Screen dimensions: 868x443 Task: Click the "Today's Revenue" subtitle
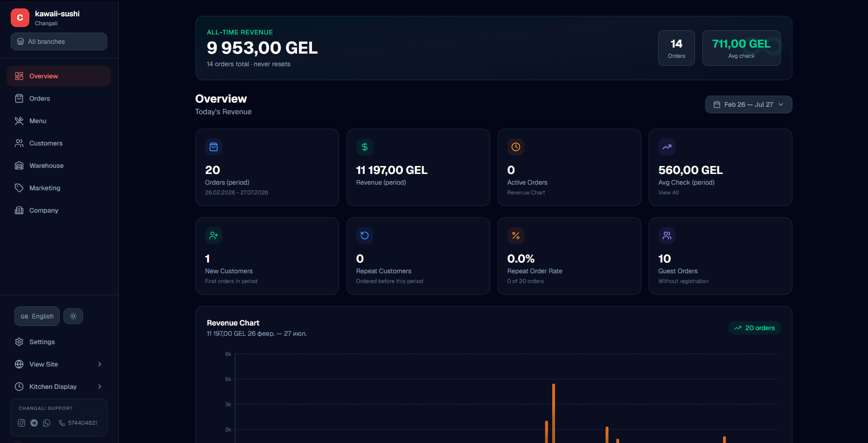223,112
